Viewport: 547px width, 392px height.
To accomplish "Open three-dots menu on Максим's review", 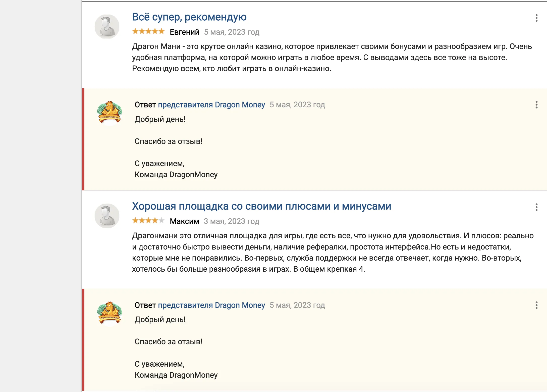I will 536,207.
